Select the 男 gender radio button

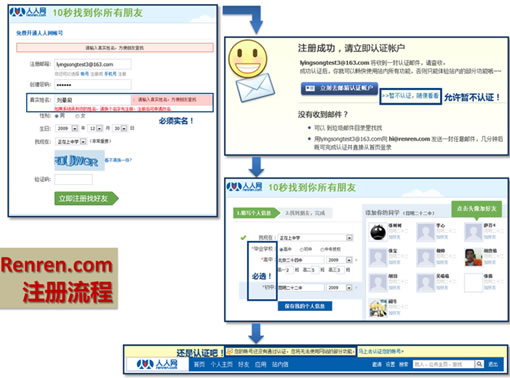57,116
